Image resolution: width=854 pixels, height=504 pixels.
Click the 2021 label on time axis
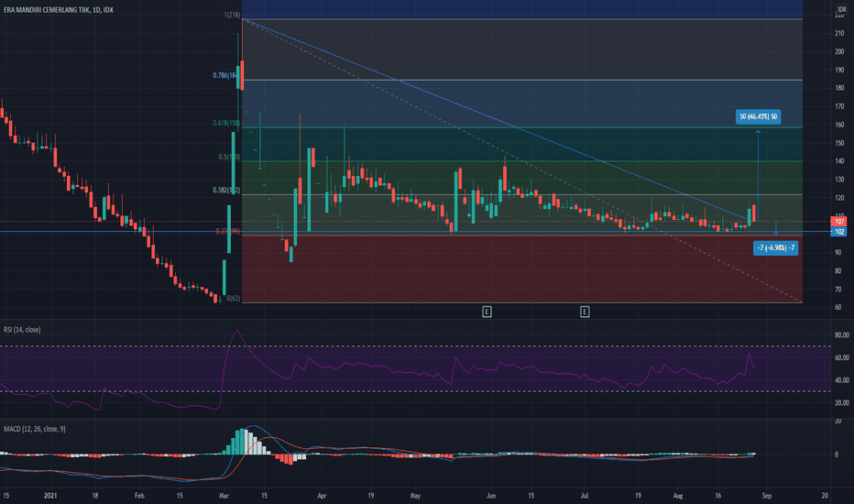[x=50, y=496]
